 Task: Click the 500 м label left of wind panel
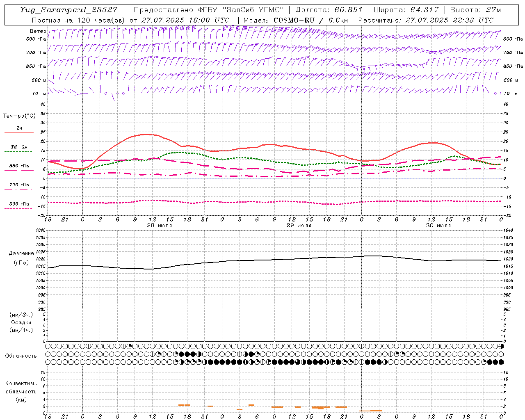click(x=39, y=80)
